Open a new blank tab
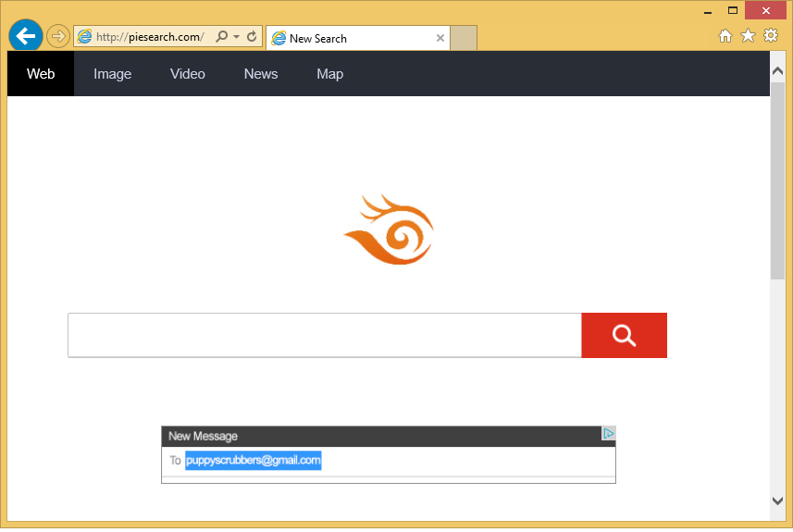793x532 pixels. 464,38
